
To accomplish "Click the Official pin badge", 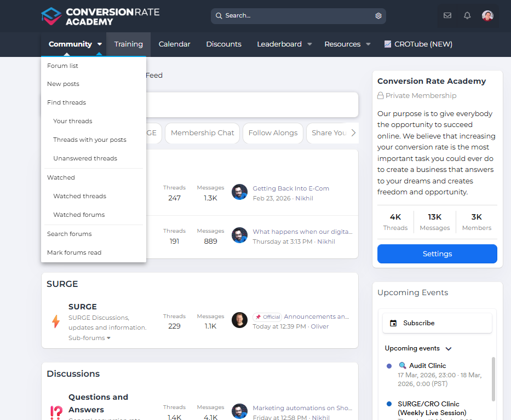I will pyautogui.click(x=267, y=317).
